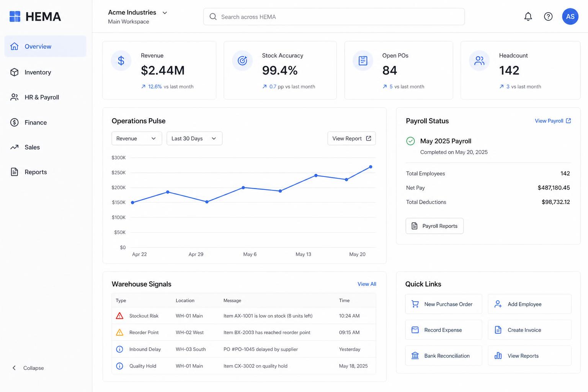The image size is (588, 392).
Task: Click the Message column header
Action: [x=232, y=301]
